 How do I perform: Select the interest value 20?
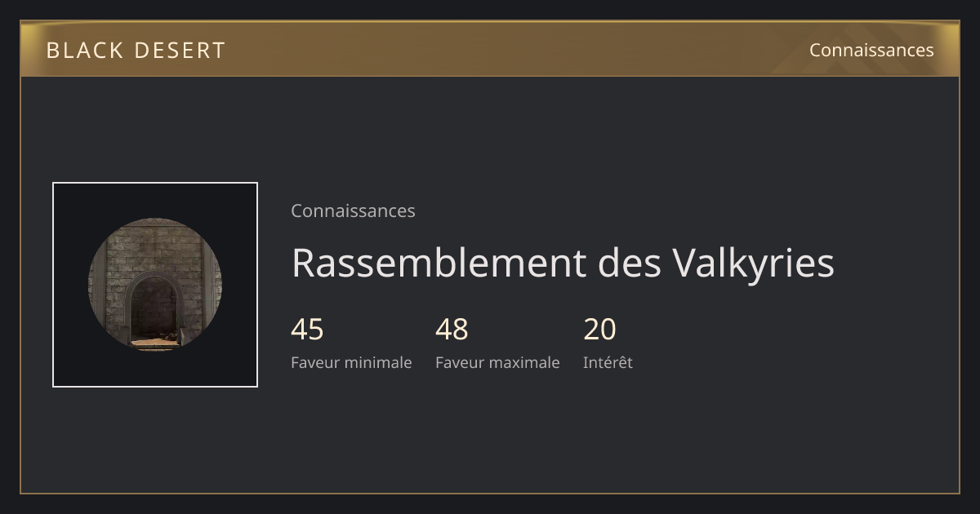[x=599, y=330]
